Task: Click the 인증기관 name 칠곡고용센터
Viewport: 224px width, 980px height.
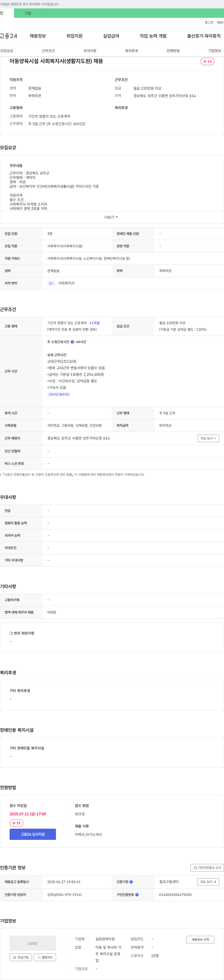Action: pyautogui.click(x=169, y=882)
